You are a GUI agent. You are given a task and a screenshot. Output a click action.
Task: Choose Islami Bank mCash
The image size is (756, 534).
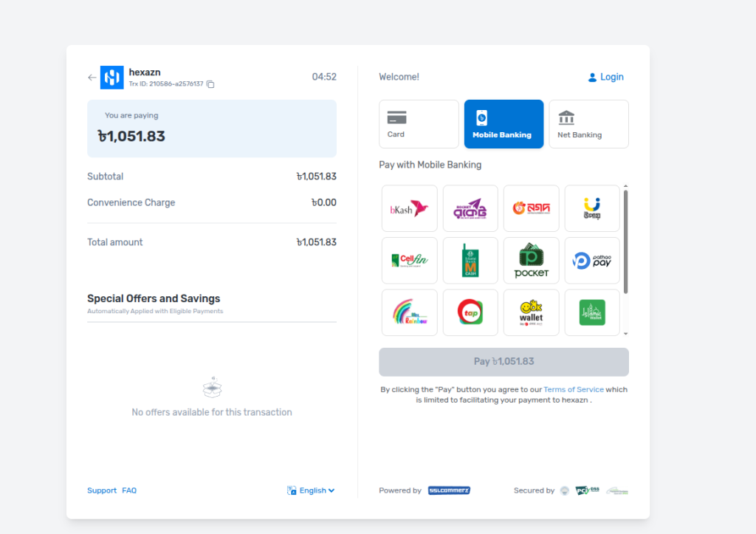[470, 261]
